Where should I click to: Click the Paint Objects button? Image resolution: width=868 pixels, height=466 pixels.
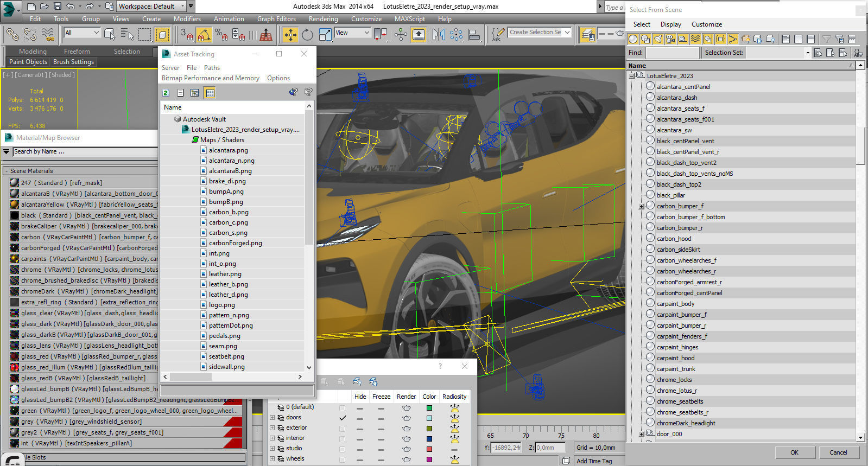tap(28, 62)
